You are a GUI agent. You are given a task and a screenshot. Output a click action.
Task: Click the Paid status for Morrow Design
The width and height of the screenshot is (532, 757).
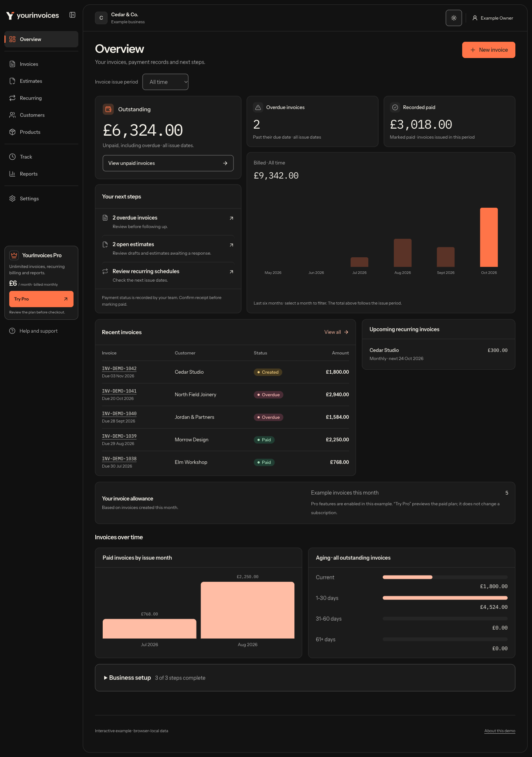point(264,440)
